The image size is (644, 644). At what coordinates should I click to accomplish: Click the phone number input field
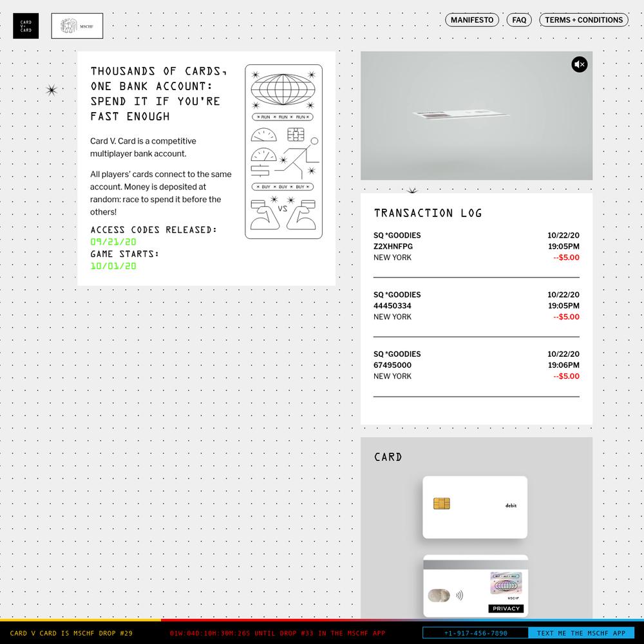click(x=476, y=633)
